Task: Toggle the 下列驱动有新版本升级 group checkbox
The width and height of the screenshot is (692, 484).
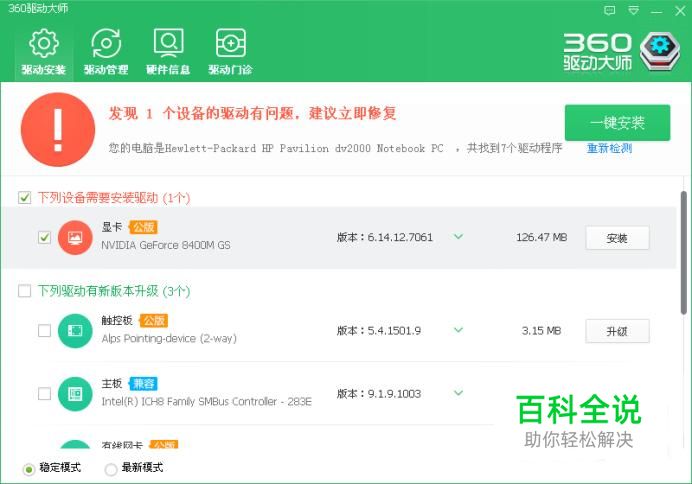Action: pos(25,291)
